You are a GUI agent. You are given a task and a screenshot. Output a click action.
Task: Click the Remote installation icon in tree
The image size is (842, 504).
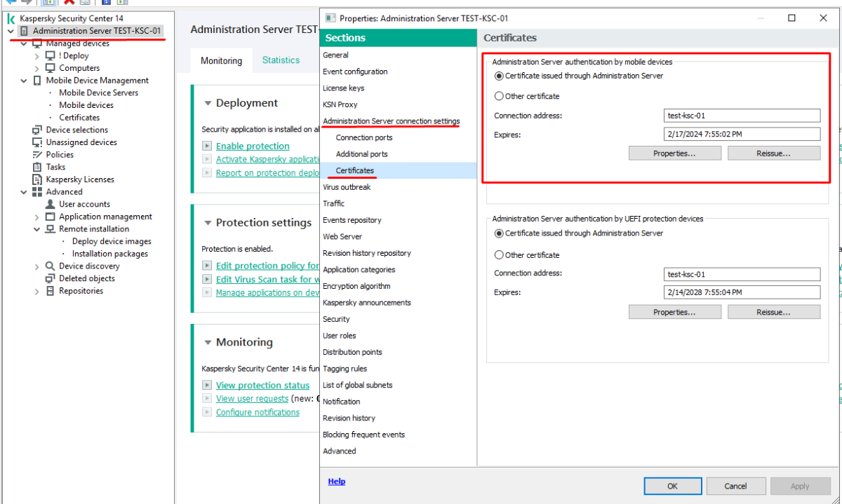pyautogui.click(x=51, y=229)
